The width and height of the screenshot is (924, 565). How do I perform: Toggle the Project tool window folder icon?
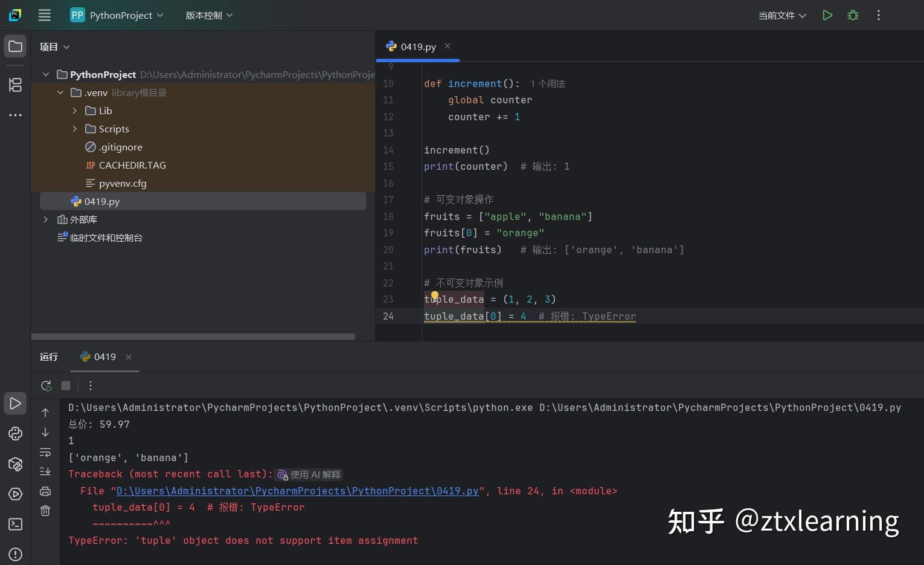coord(15,47)
